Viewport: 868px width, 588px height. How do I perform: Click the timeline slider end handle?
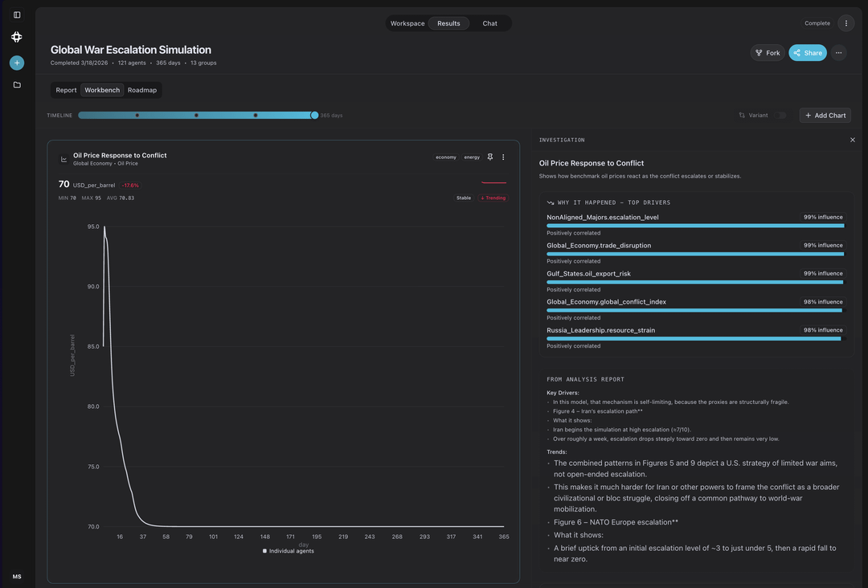click(314, 116)
